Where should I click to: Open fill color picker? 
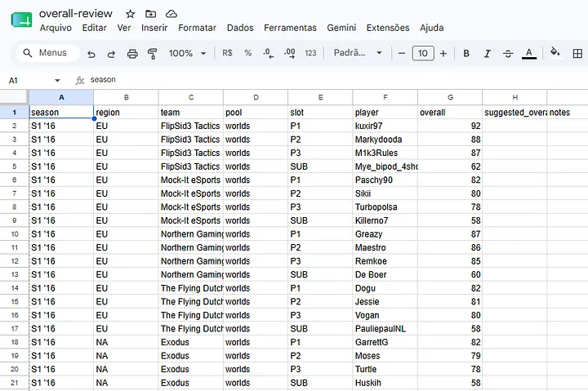[x=555, y=52]
